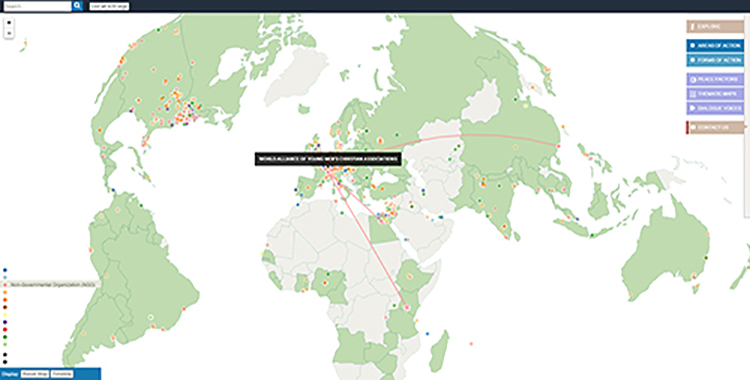Toggle the yellow legend category dot
This screenshot has width=750, height=380.
pyautogui.click(x=5, y=315)
